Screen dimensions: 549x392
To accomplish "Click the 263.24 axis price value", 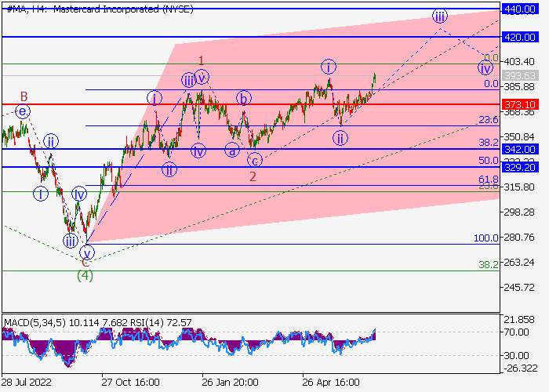I will (x=519, y=263).
